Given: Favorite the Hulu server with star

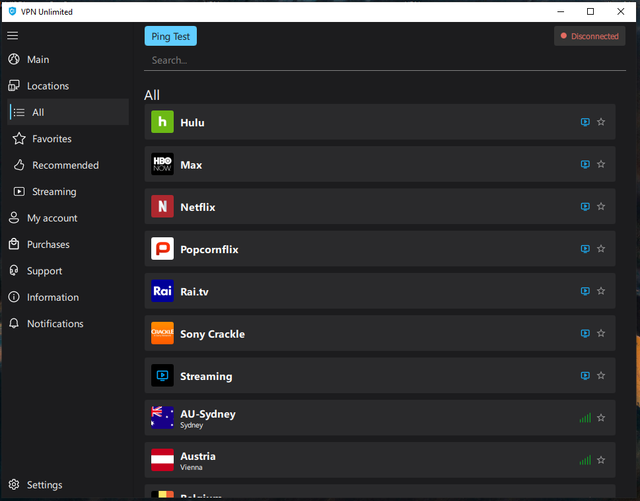Looking at the screenshot, I should 601,122.
